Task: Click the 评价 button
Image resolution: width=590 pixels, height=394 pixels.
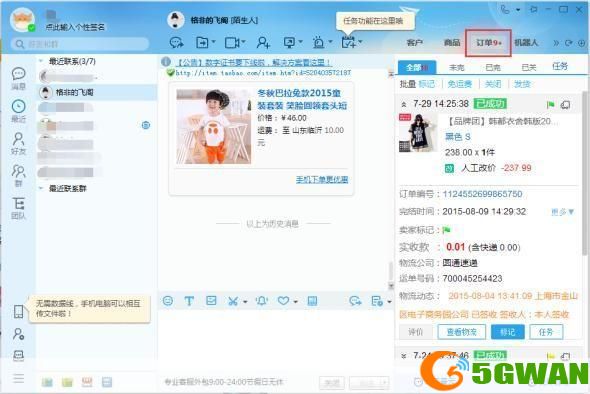Action: pos(415,332)
